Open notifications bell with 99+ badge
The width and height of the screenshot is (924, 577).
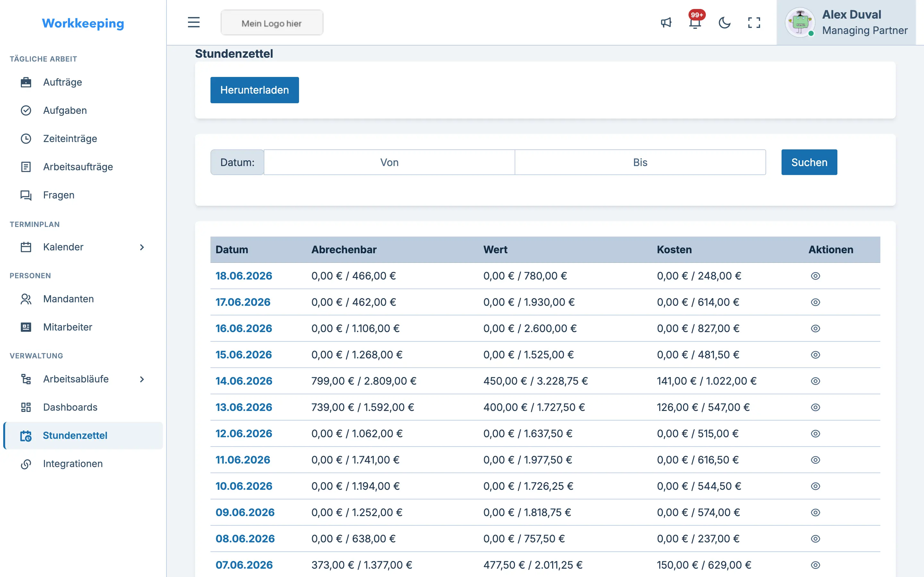click(x=695, y=22)
